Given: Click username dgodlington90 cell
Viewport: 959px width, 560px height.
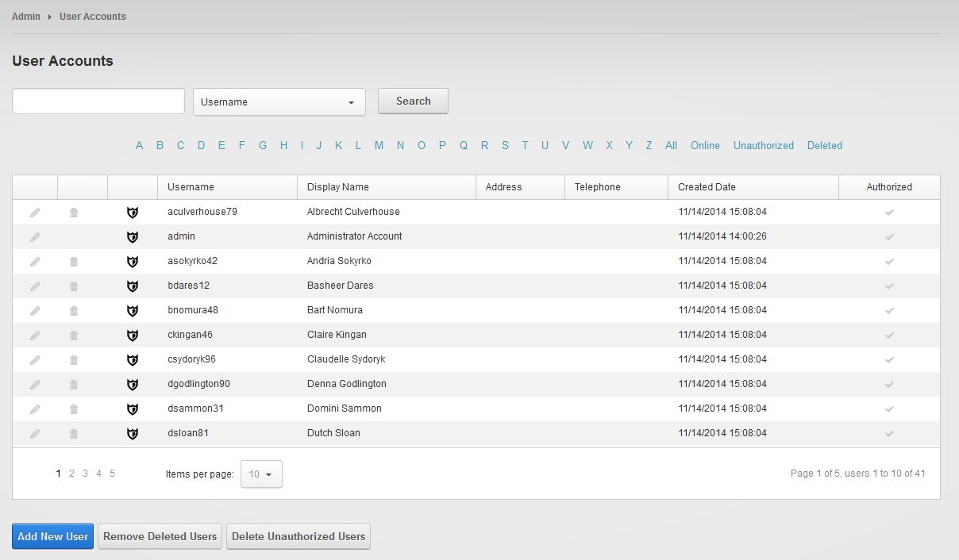Looking at the screenshot, I should pos(198,384).
